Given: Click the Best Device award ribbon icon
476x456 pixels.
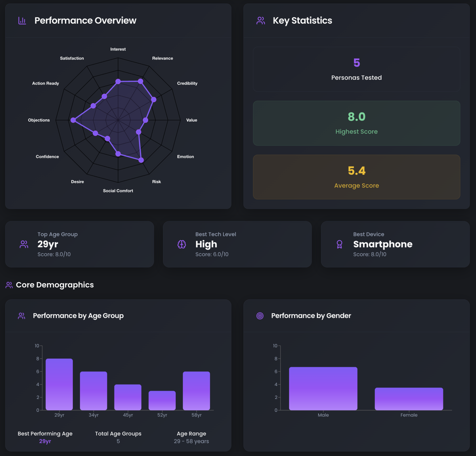Looking at the screenshot, I should (339, 244).
